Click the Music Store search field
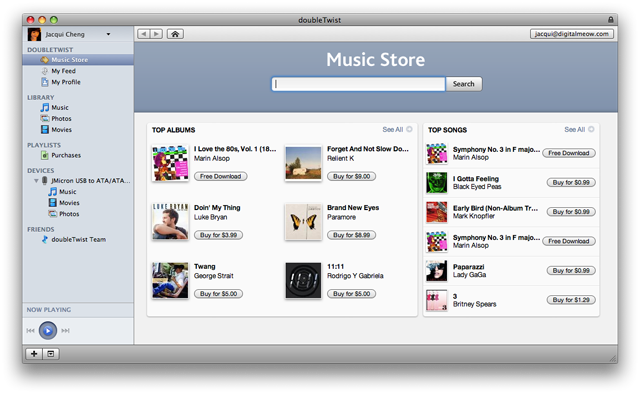640x394 pixels. (358, 84)
